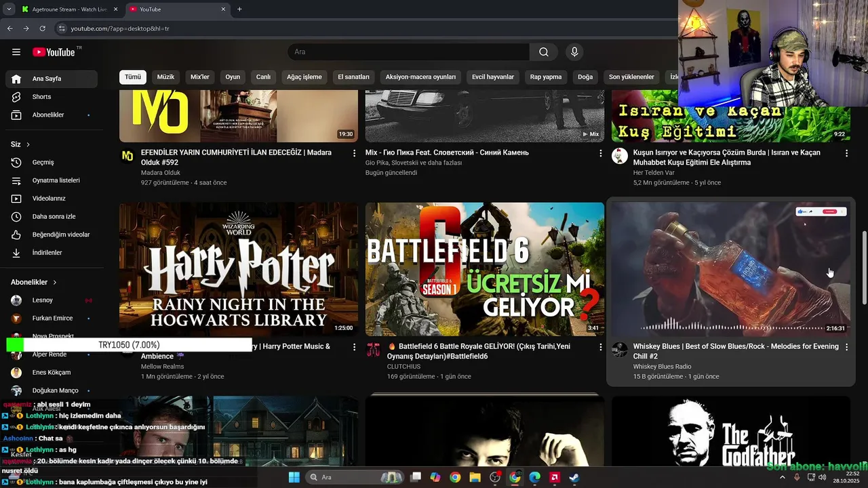Image resolution: width=868 pixels, height=488 pixels.
Task: Open the browser tab list dropdown
Action: tap(9, 9)
